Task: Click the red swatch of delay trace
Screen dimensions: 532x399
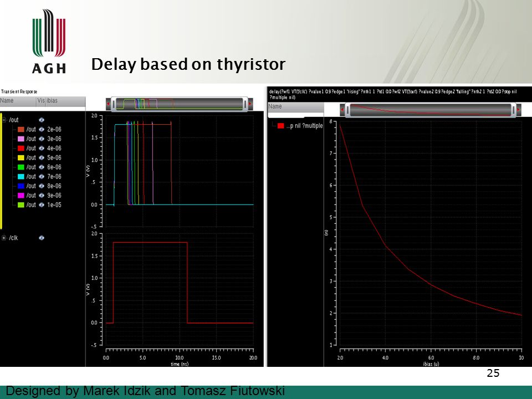Action: [x=280, y=126]
